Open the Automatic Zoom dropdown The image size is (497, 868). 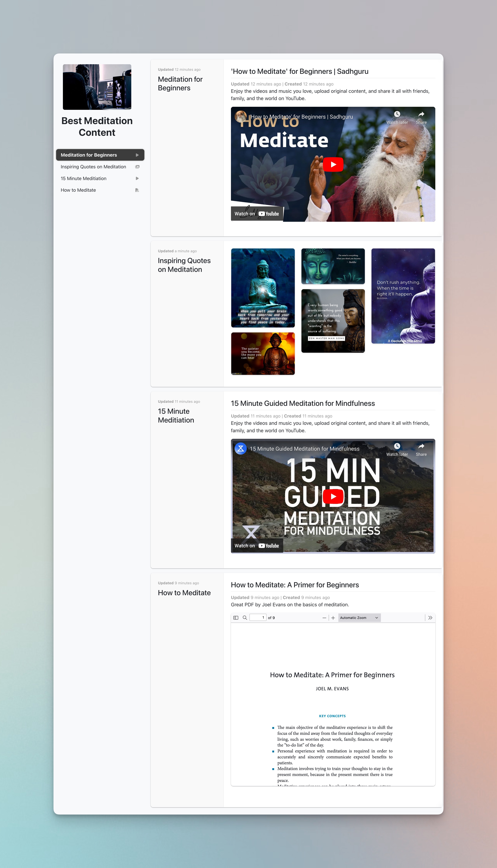(359, 618)
